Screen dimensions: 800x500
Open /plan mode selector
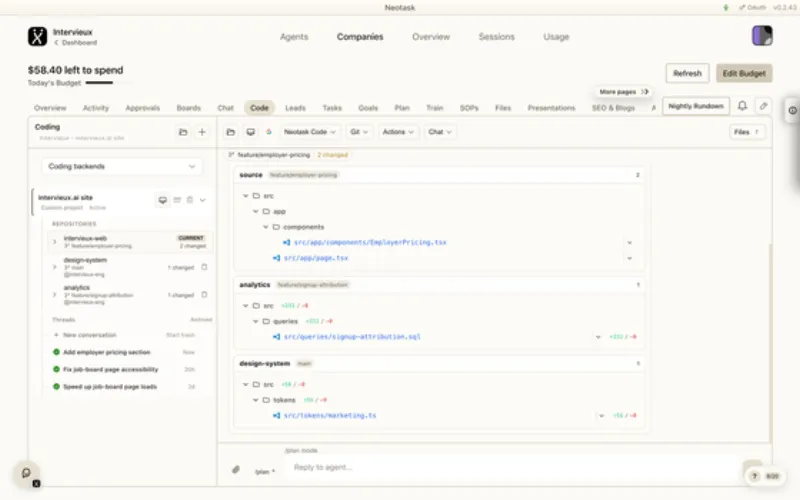265,471
